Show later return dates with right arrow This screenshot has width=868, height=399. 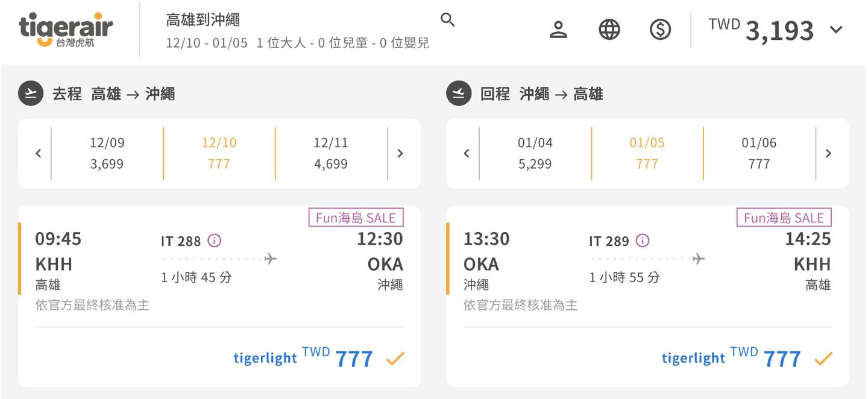[x=828, y=154]
